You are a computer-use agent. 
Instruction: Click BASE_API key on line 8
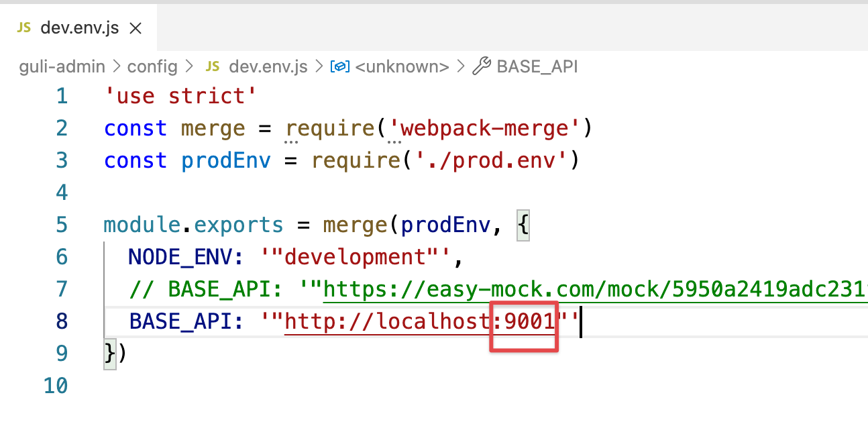180,321
